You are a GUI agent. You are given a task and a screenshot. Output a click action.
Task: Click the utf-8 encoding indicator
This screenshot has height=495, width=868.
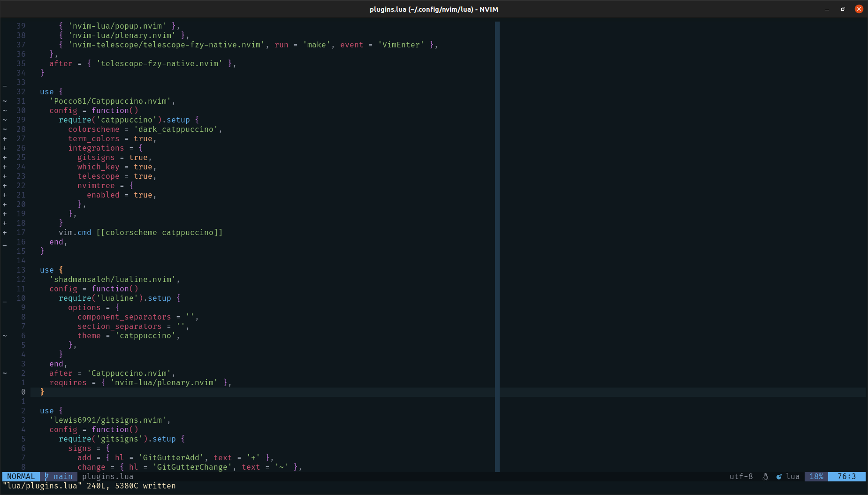click(741, 476)
